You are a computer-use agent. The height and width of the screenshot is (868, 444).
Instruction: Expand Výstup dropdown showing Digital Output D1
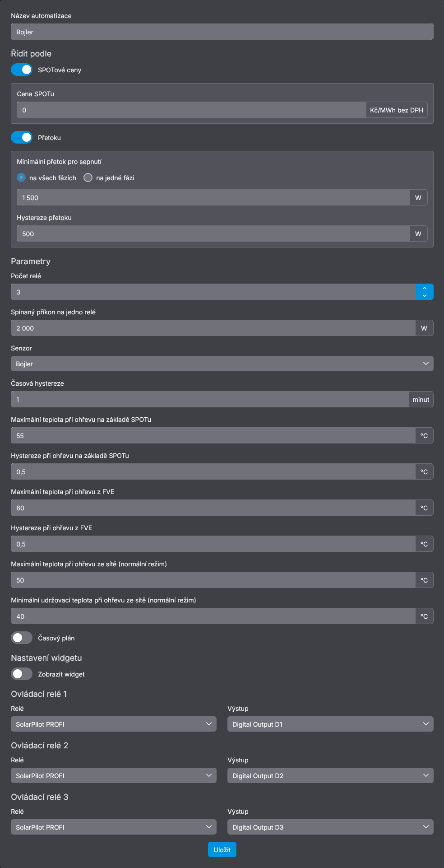coord(330,724)
